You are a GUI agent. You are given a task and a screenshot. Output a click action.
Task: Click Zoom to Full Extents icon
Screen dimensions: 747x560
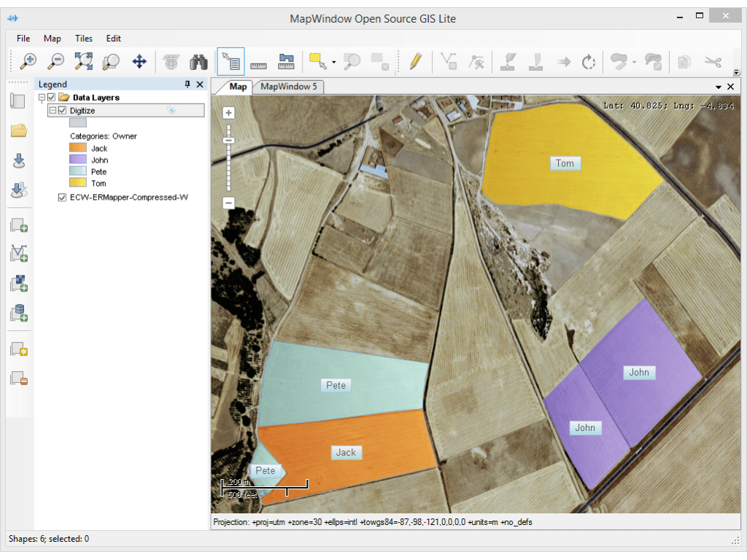[83, 62]
